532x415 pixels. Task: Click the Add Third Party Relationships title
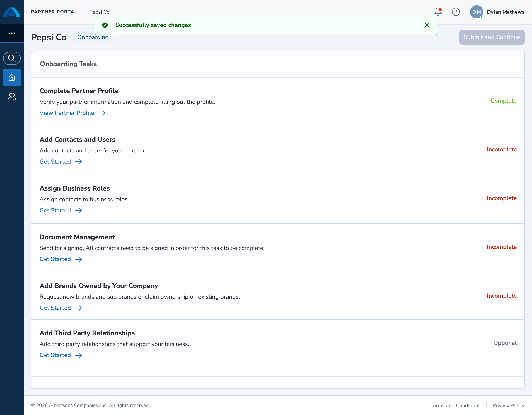(87, 333)
